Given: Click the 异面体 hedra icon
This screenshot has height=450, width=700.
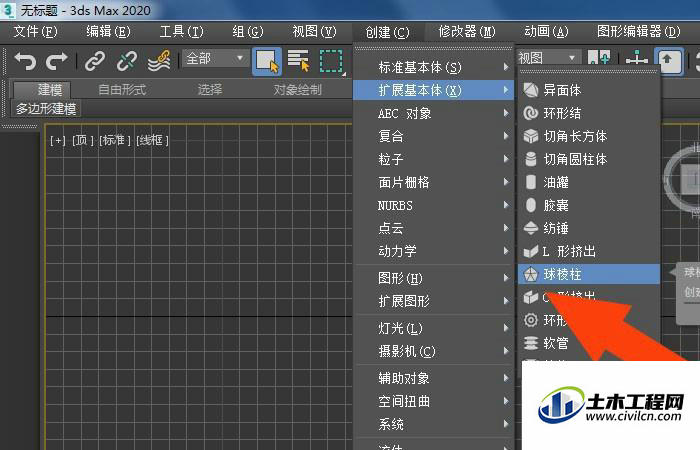Looking at the screenshot, I should pyautogui.click(x=530, y=90).
